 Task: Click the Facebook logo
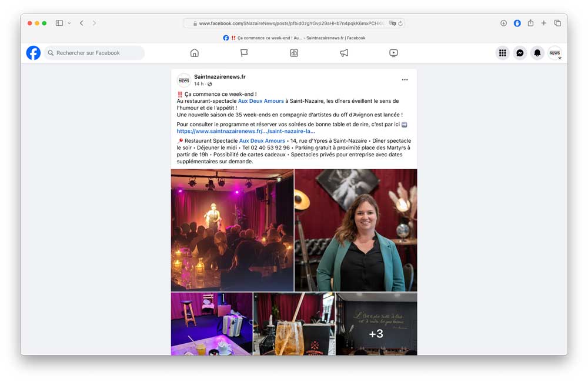[x=34, y=53]
